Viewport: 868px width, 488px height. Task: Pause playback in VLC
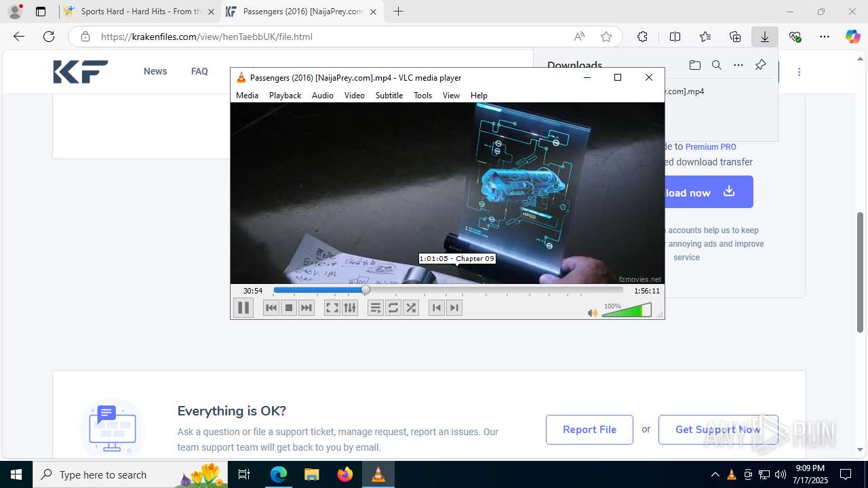(x=243, y=308)
